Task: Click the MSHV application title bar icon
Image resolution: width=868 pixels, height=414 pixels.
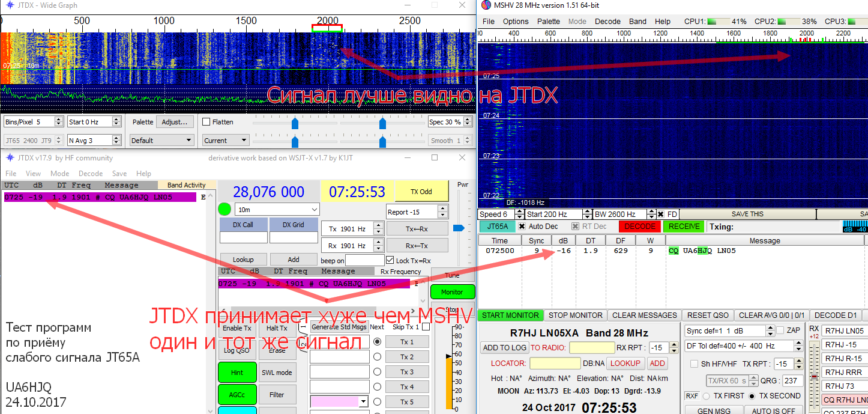Action: click(486, 5)
